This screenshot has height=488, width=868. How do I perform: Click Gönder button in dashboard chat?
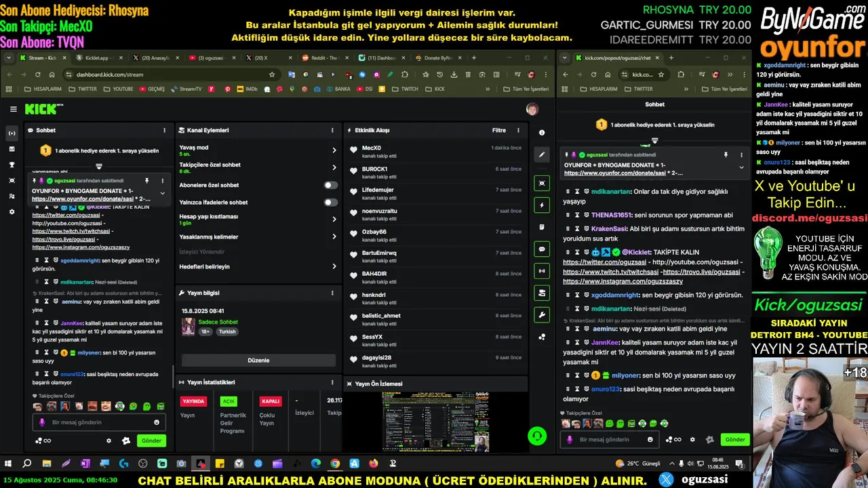(x=151, y=441)
